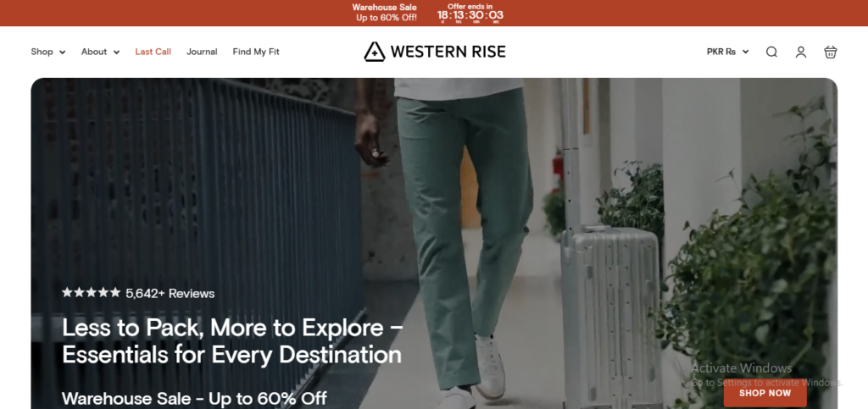Click the top Warehouse Sale announcement text

tap(386, 12)
